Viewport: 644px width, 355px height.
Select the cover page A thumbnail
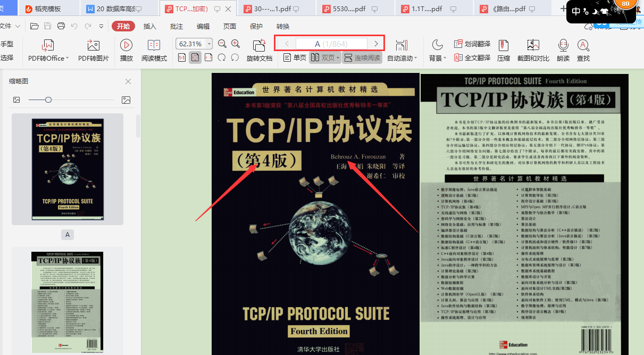68,169
